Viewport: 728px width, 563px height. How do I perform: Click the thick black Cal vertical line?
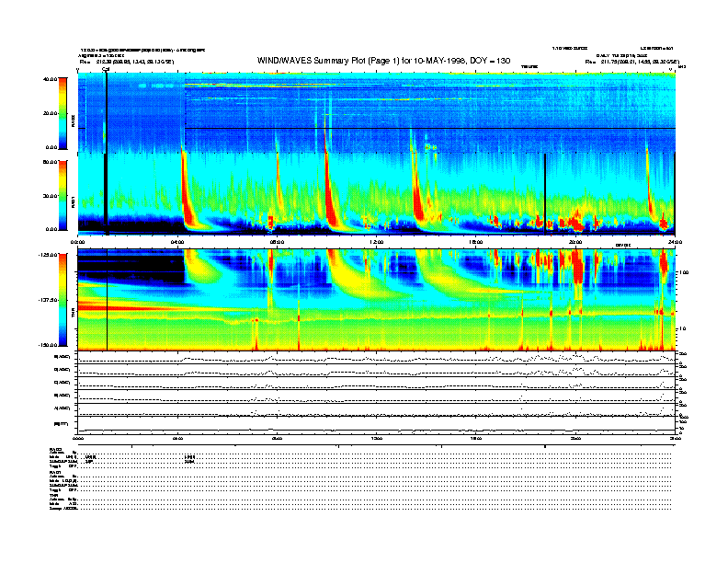click(107, 154)
